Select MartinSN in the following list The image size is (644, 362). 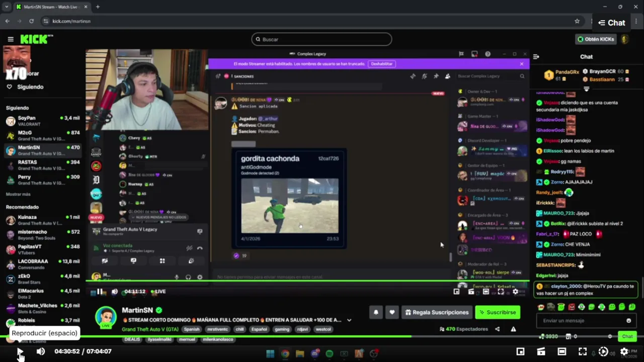click(43, 150)
